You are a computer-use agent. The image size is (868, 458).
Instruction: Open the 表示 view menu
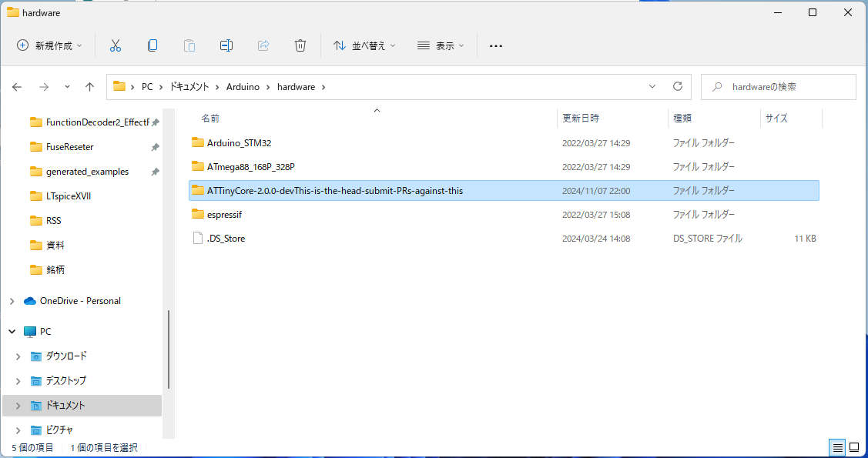[x=440, y=45]
